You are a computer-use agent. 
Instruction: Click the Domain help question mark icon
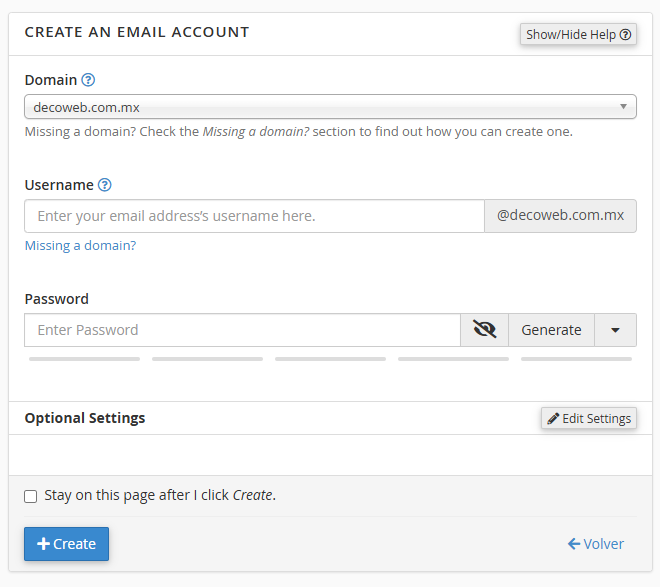88,80
